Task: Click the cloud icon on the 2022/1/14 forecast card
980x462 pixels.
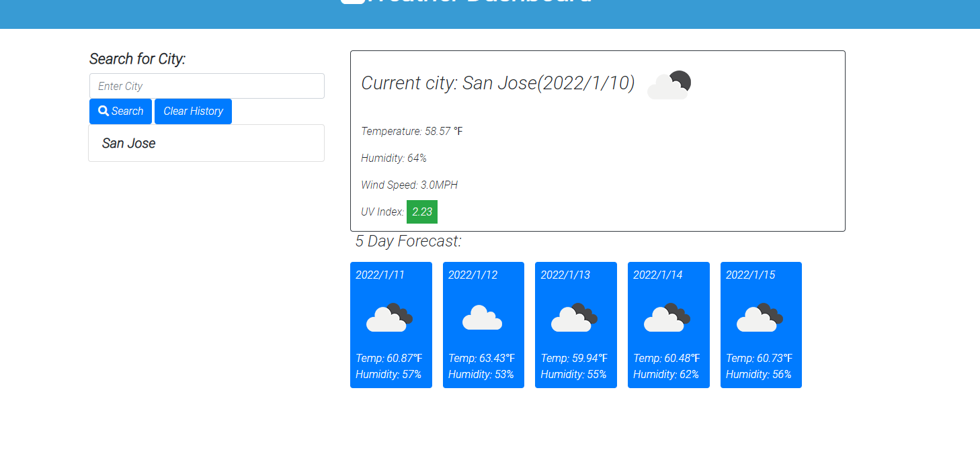Action: (x=668, y=316)
